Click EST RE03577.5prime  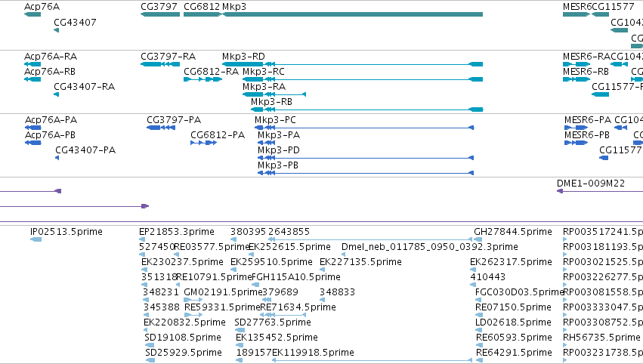176,254
